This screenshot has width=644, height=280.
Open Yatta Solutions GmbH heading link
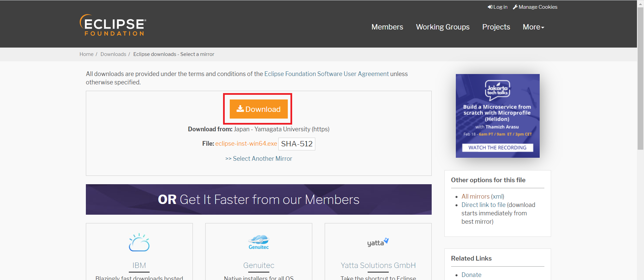point(378,265)
